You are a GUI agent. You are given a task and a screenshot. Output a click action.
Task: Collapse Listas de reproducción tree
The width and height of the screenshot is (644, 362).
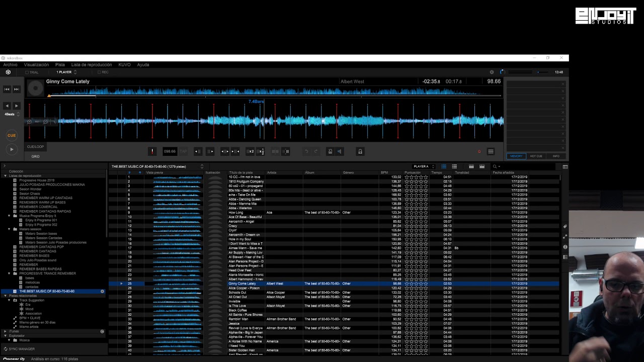point(5,176)
